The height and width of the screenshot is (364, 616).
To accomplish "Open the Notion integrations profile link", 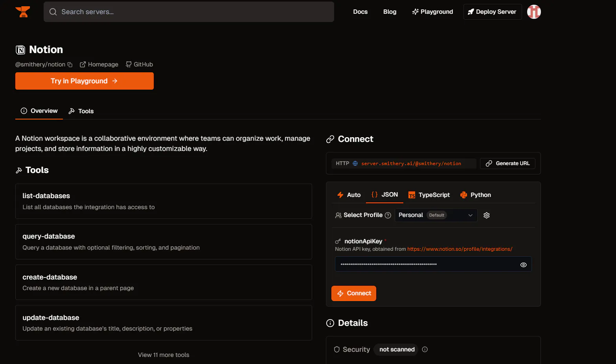I will point(460,249).
